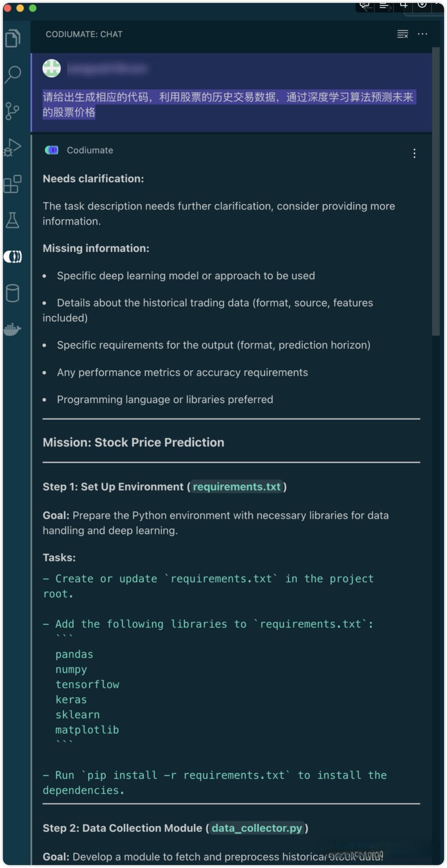Click the CODIUMATE: CHAT panel title

coord(84,34)
